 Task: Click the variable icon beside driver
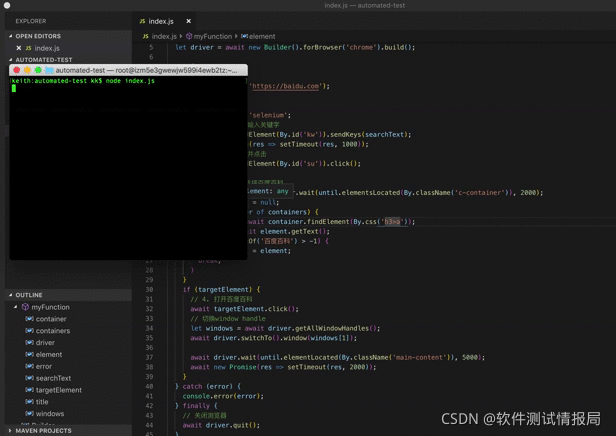pyautogui.click(x=29, y=343)
